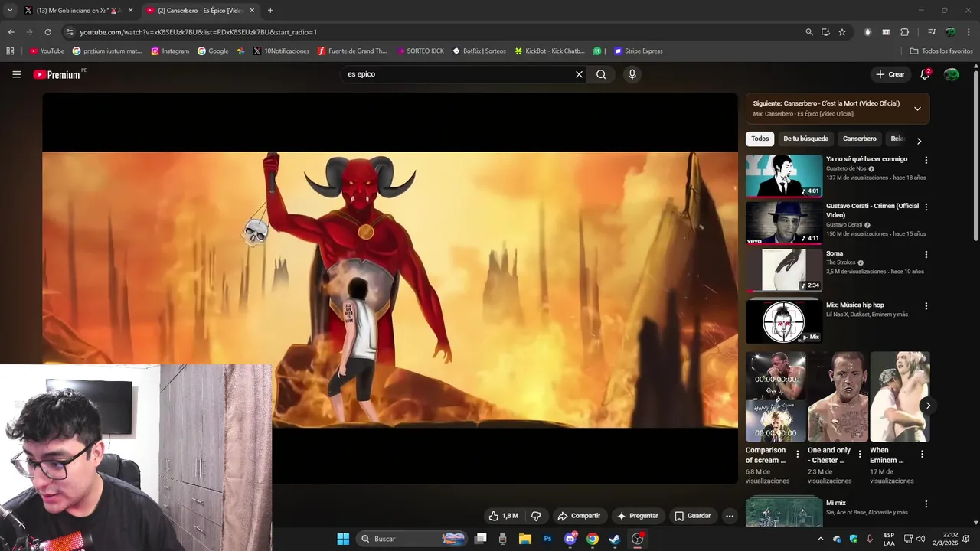980x551 pixels.
Task: Open the Crear create menu
Action: (890, 74)
